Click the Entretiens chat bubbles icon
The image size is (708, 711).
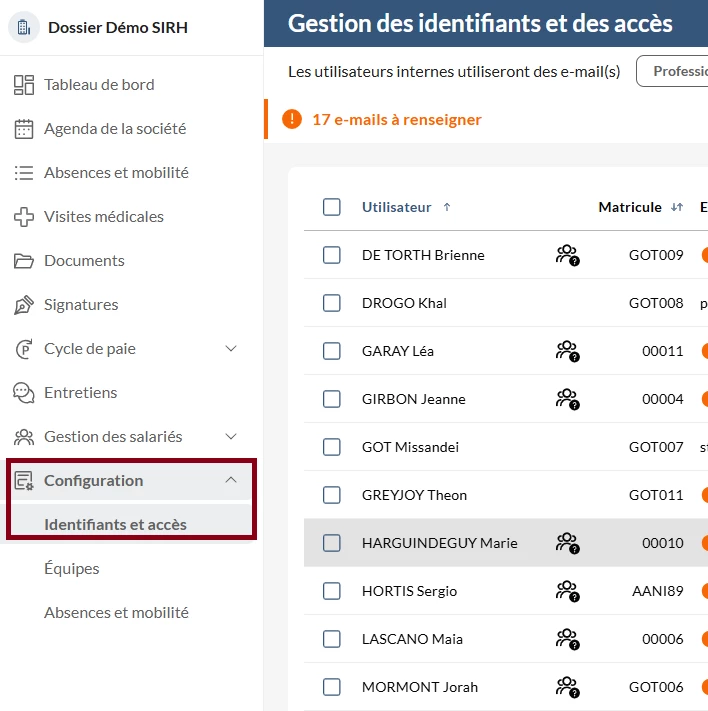[24, 393]
